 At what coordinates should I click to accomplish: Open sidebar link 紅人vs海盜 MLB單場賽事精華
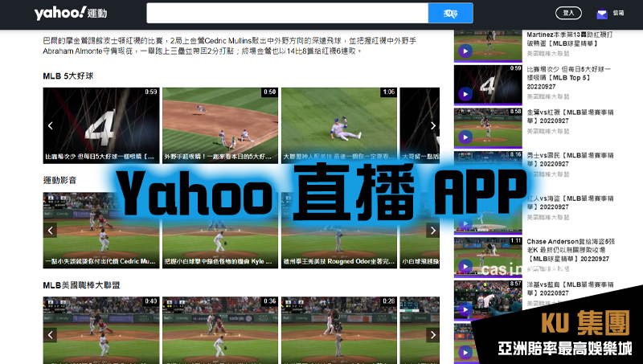(x=570, y=202)
